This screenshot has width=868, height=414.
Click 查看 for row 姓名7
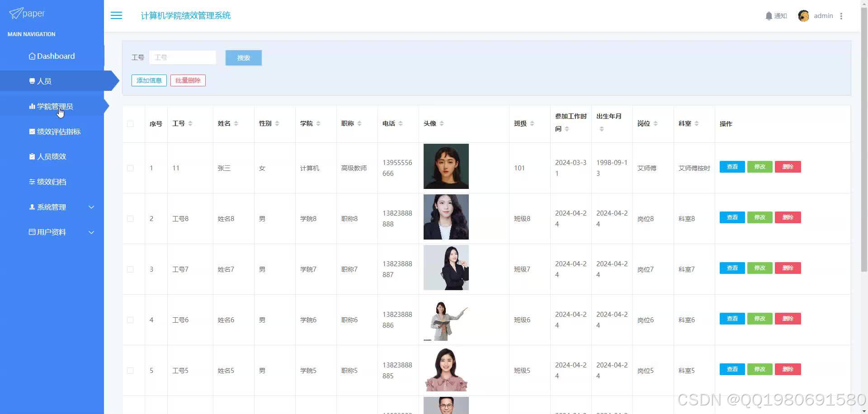tap(732, 268)
